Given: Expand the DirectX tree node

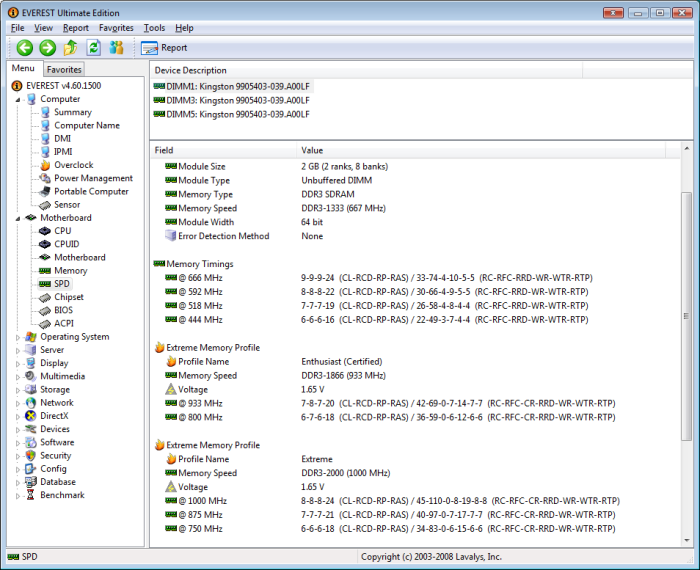Looking at the screenshot, I should [x=18, y=416].
